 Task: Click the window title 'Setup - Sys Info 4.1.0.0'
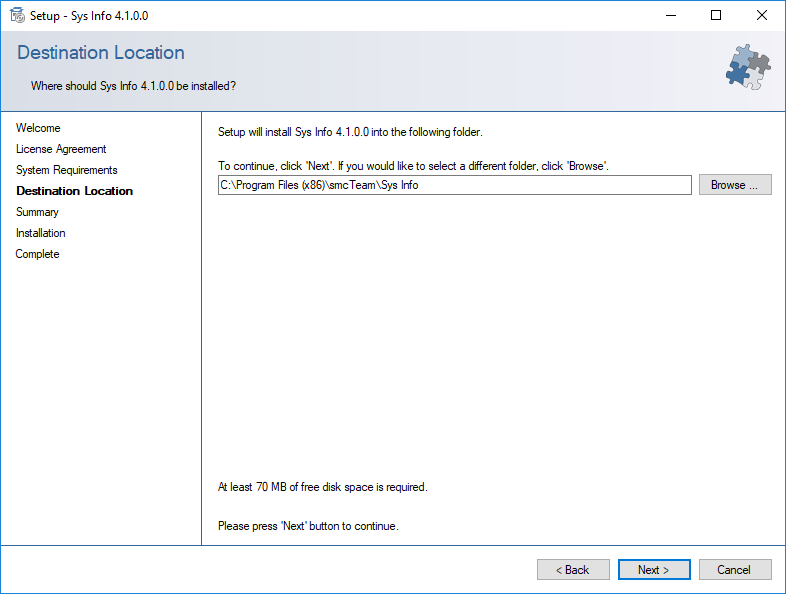(x=89, y=16)
